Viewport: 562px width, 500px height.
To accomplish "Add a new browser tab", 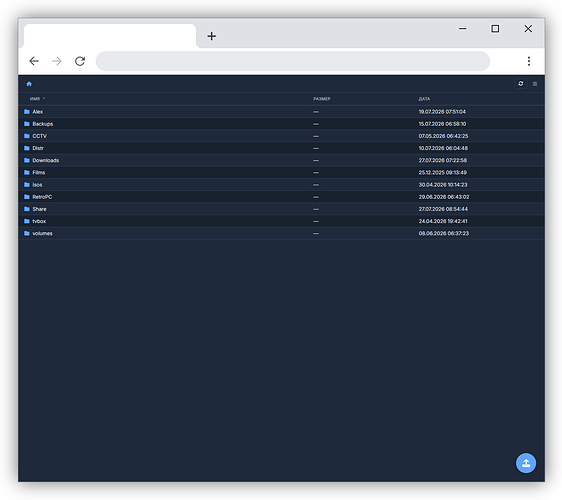I will click(211, 36).
